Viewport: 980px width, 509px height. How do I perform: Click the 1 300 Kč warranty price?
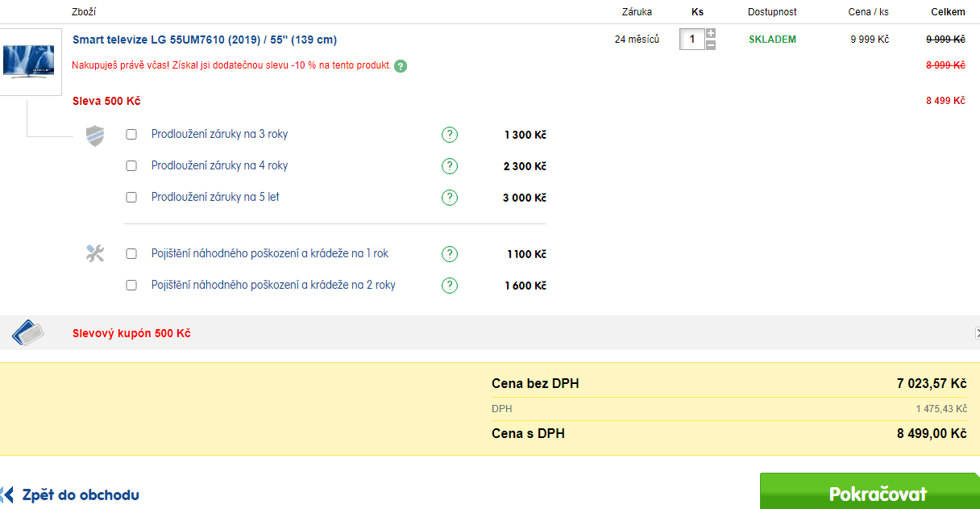pos(525,135)
